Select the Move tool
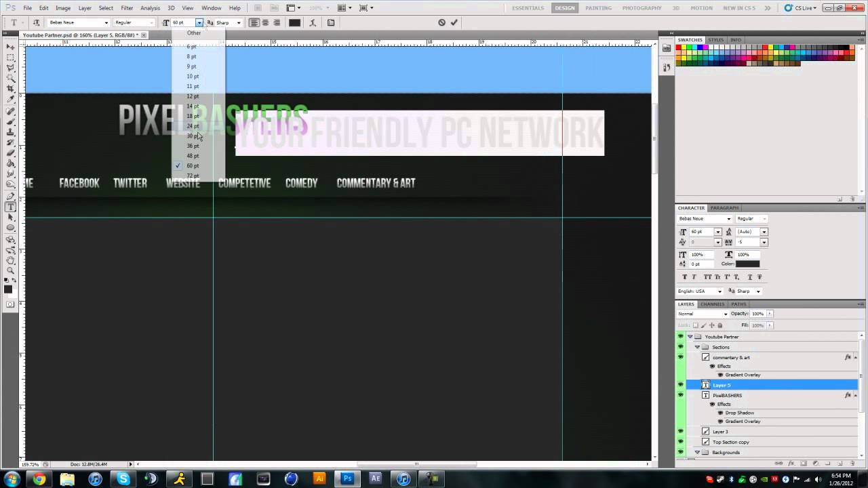Viewport: 868px width, 488px height. tap(11, 47)
